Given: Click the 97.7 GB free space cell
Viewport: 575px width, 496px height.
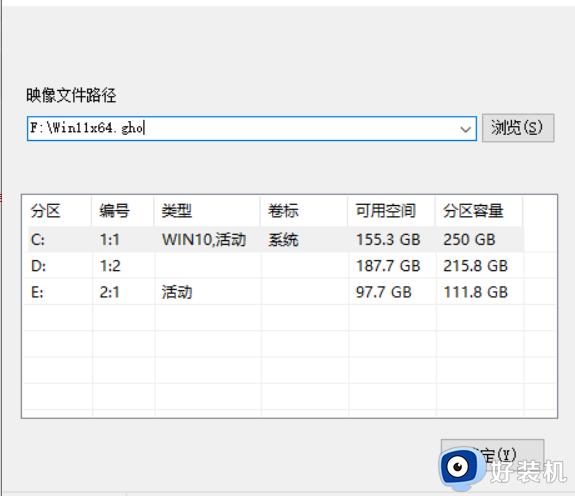Looking at the screenshot, I should [x=384, y=292].
